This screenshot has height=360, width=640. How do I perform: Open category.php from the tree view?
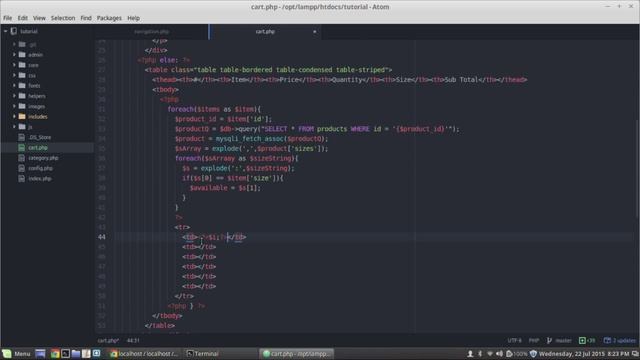(43, 158)
